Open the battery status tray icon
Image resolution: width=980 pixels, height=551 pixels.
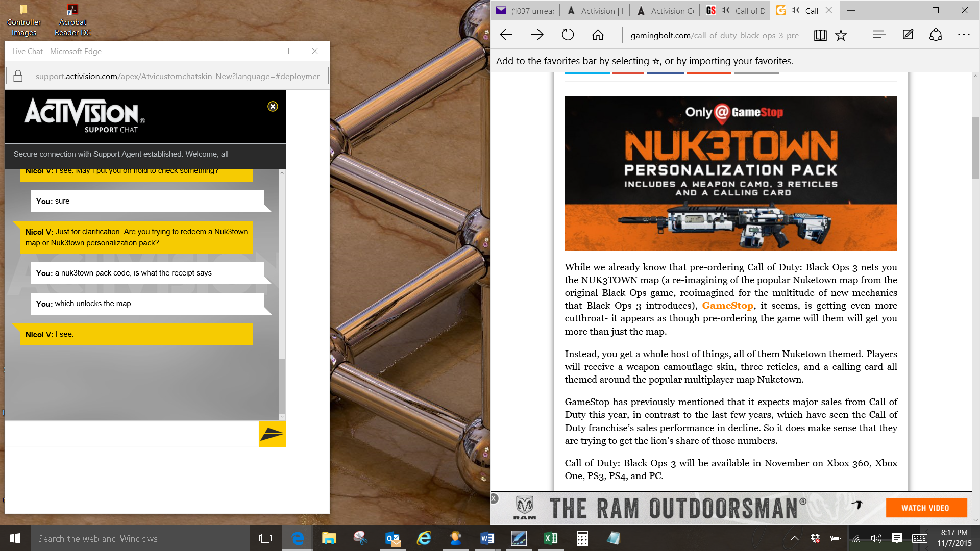[836, 538]
